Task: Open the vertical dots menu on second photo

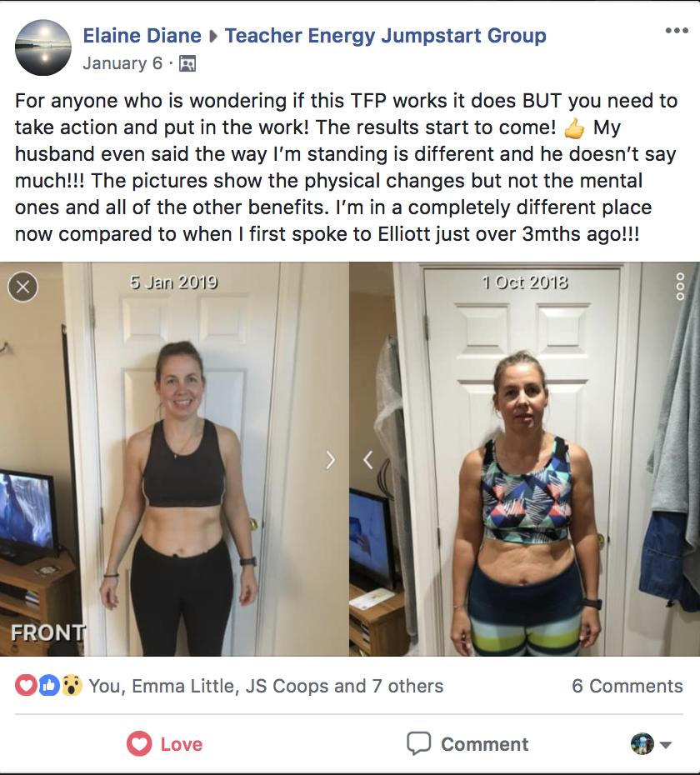Action: coord(680,286)
